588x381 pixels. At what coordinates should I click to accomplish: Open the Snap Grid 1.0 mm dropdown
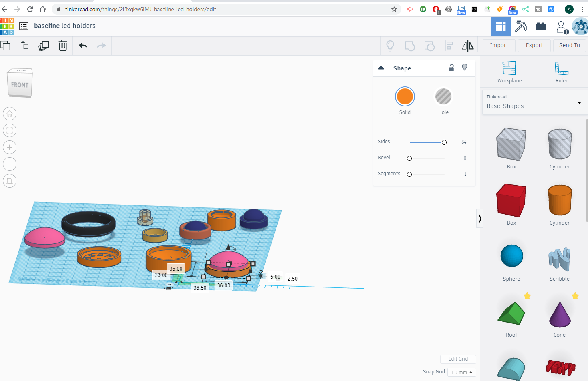[x=461, y=372]
